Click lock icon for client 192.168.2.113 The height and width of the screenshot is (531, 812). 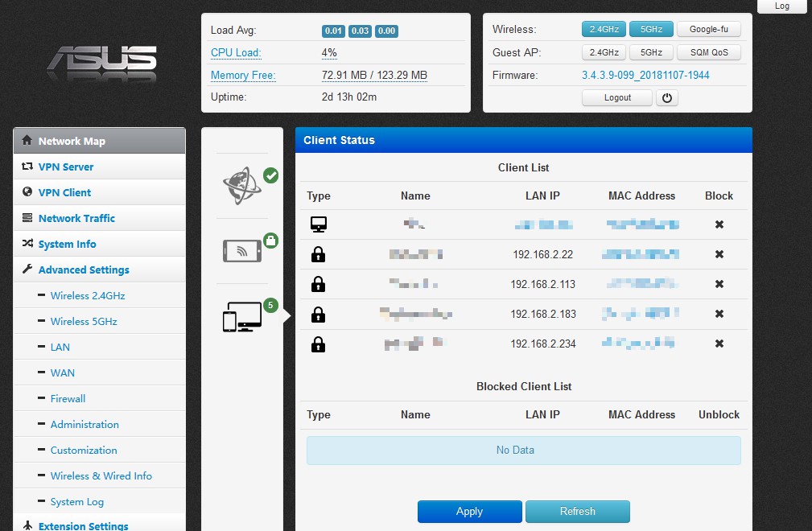pos(319,284)
